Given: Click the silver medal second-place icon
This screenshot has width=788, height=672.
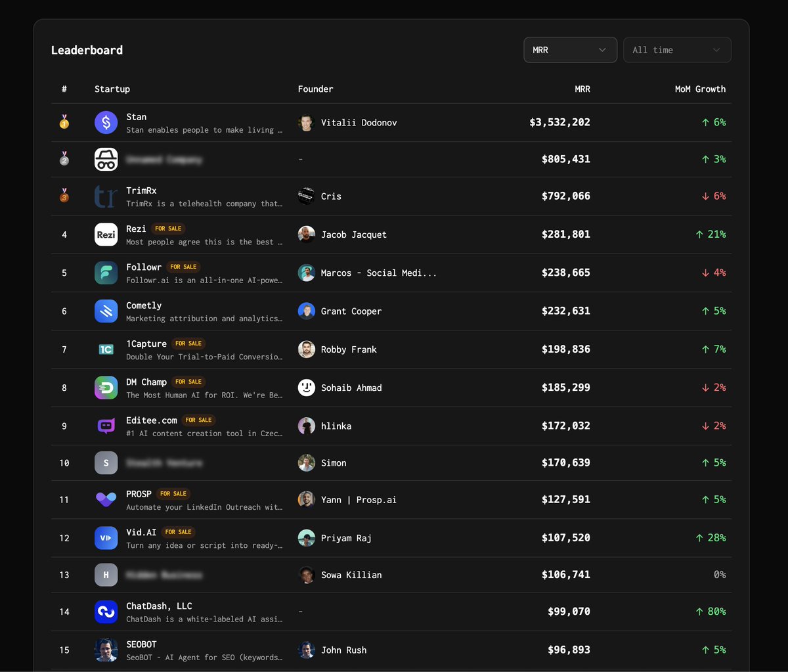Looking at the screenshot, I should tap(64, 159).
